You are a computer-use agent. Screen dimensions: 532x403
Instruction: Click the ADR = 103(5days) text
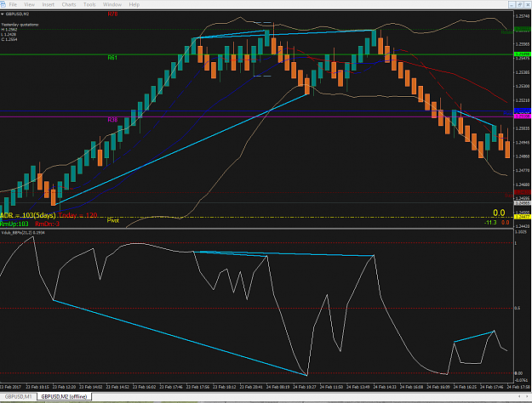[28, 215]
